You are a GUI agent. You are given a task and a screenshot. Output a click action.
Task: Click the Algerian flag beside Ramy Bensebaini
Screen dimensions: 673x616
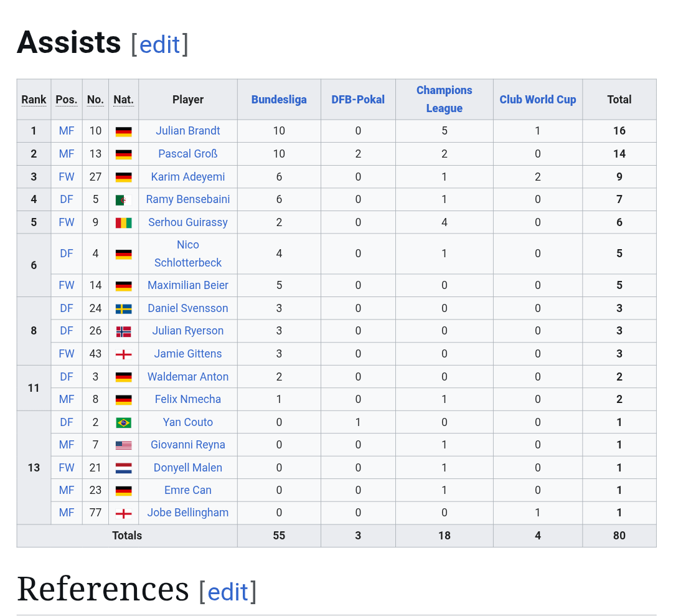[x=123, y=200]
